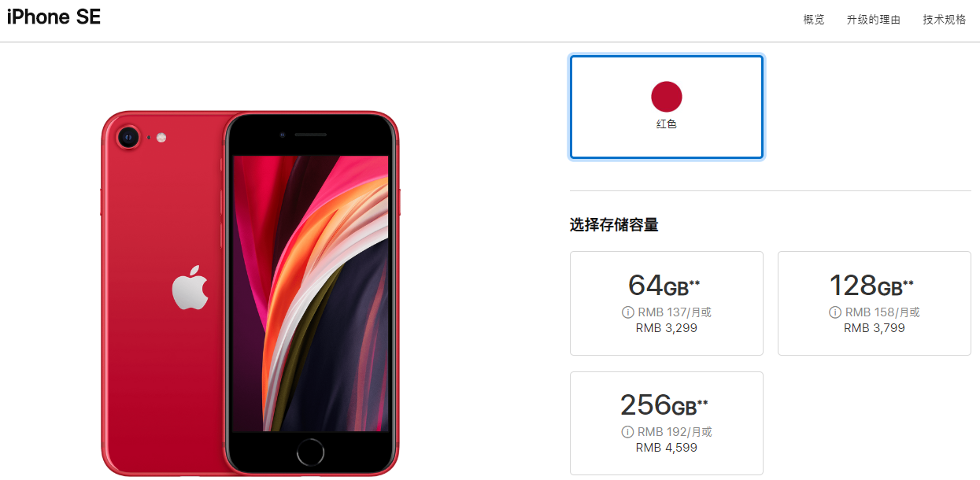
Task: Pick the 256GB storage option
Action: pos(667,423)
